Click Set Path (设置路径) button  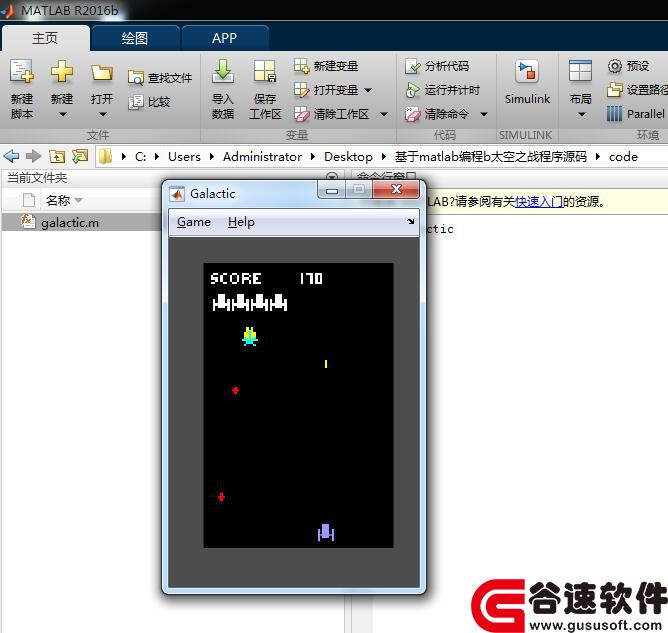[x=637, y=90]
